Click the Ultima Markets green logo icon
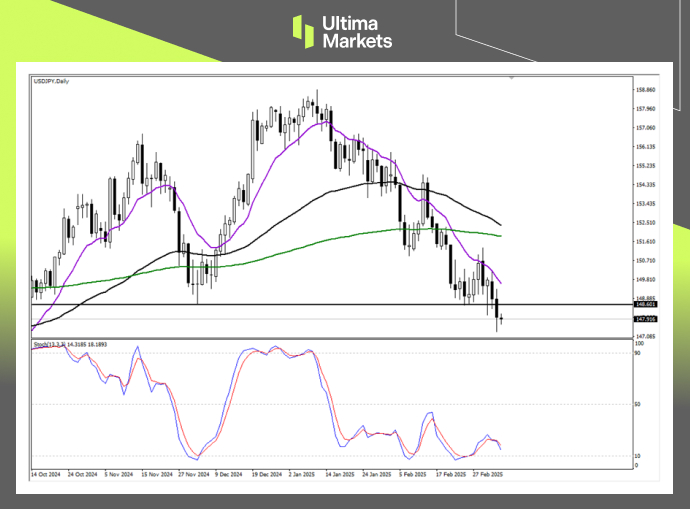 305,31
